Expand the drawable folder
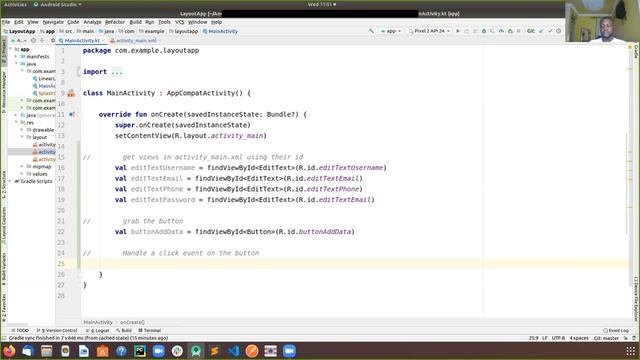640x360 pixels. tap(22, 130)
